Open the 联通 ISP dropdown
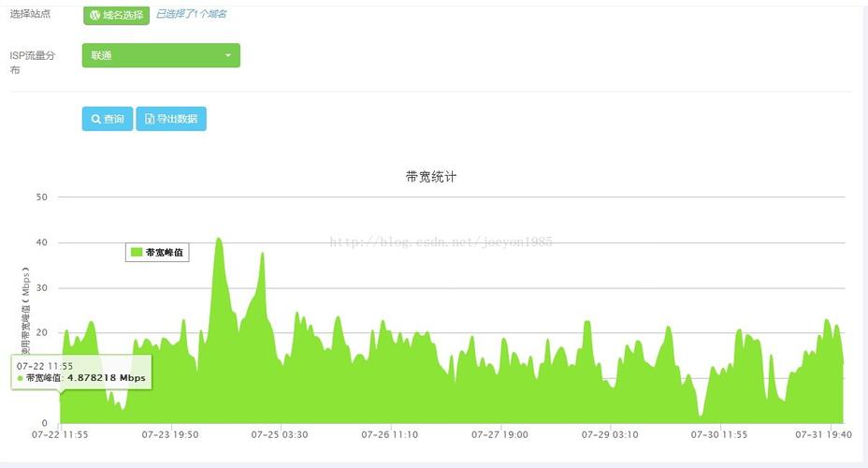The width and height of the screenshot is (868, 468). coord(161,55)
